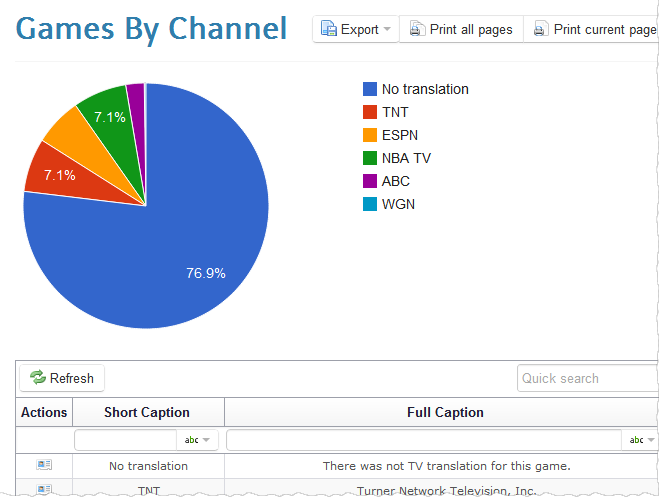This screenshot has width=664, height=501.
Task: Click inside the Quick search field
Action: coord(587,378)
